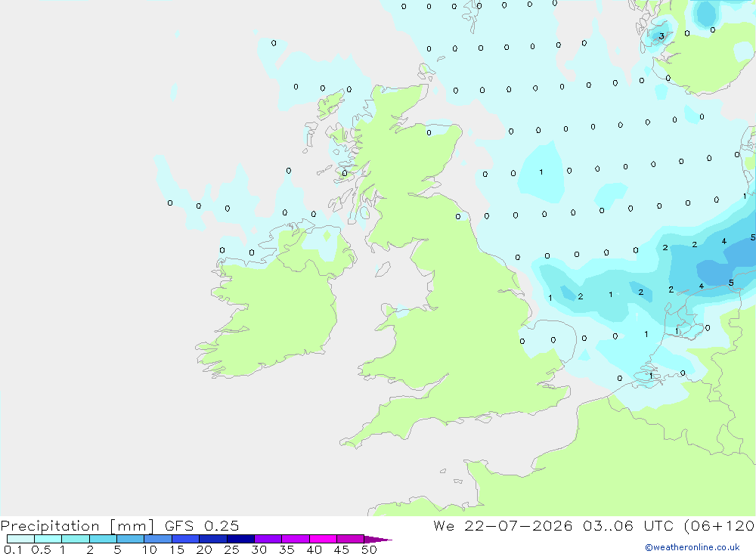Click the '3' precipitation value over Norway
Image resolution: width=756 pixels, height=554 pixels.
tap(661, 36)
